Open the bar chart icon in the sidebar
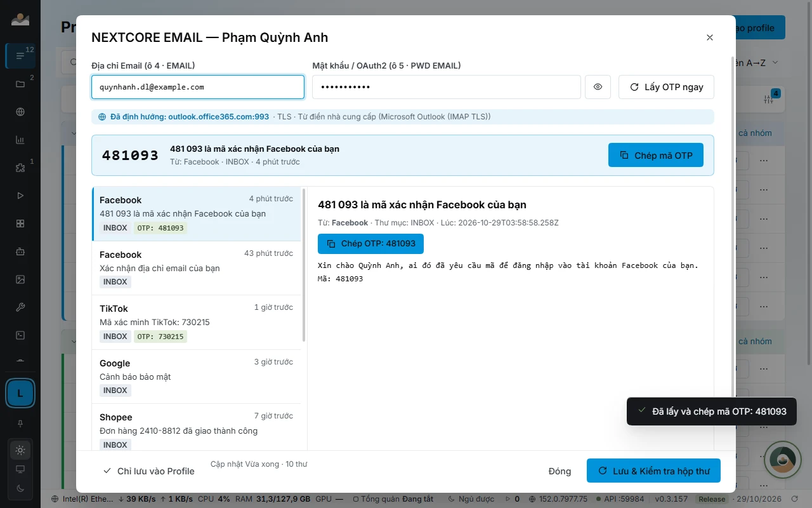The width and height of the screenshot is (812, 508). [20, 140]
